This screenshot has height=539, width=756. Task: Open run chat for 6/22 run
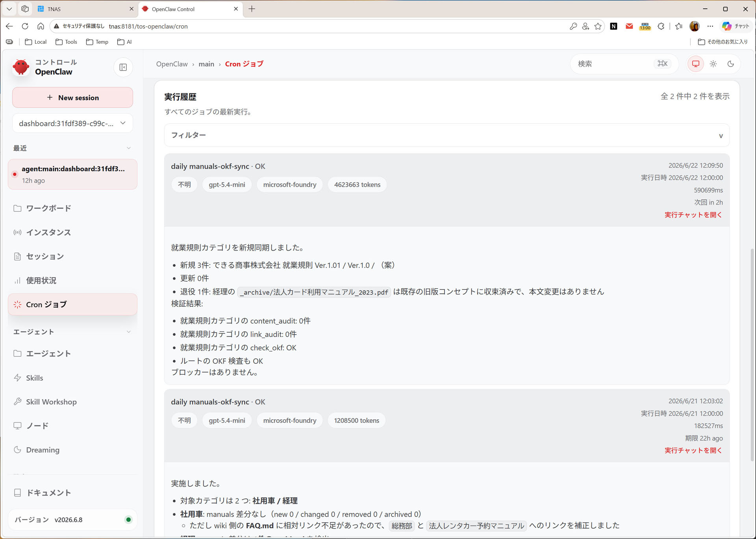pos(693,215)
